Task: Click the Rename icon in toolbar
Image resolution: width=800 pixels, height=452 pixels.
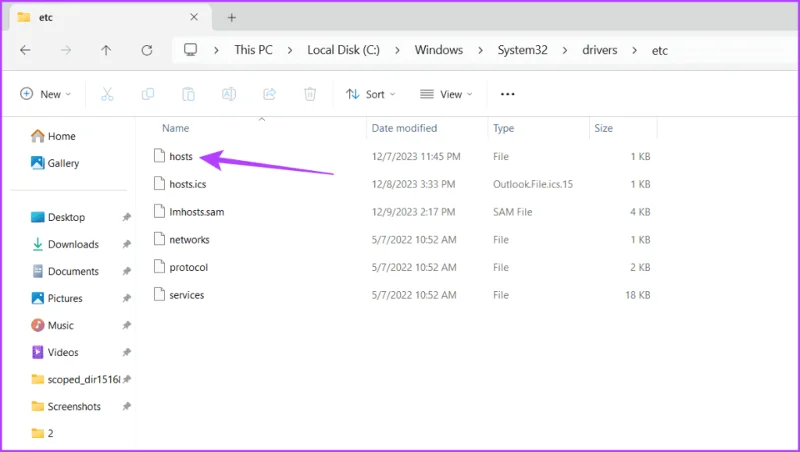Action: click(x=229, y=94)
